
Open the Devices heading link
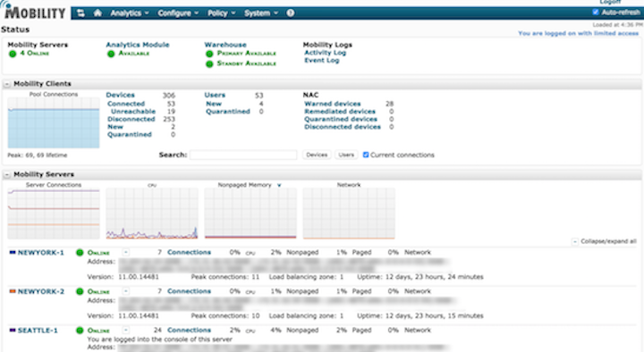(121, 95)
